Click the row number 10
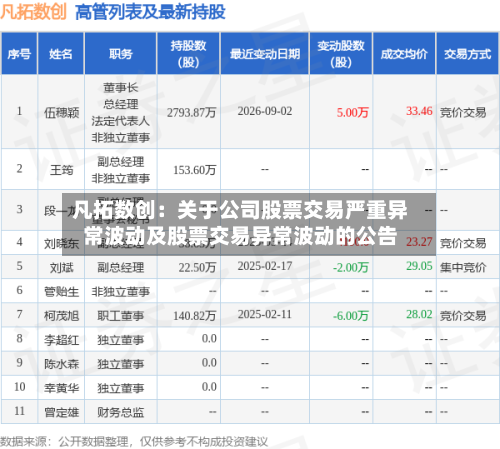The width and height of the screenshot is (500, 449). click(x=20, y=387)
